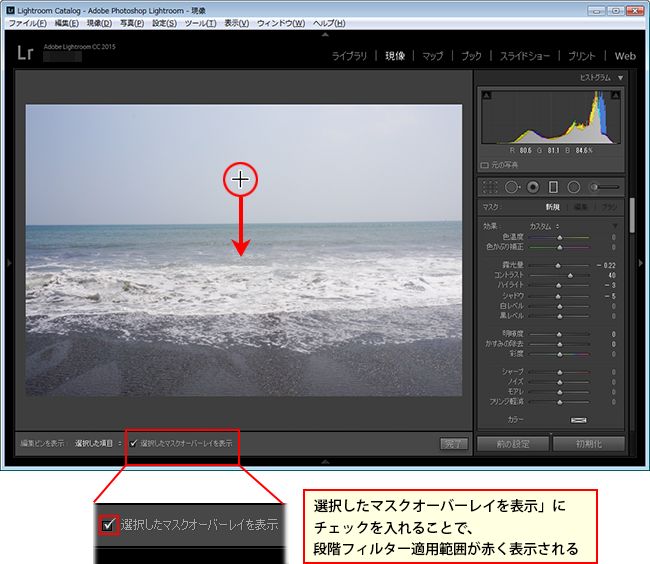This screenshot has height=564, width=650.
Task: Select the Radial Filter tool
Action: click(573, 187)
